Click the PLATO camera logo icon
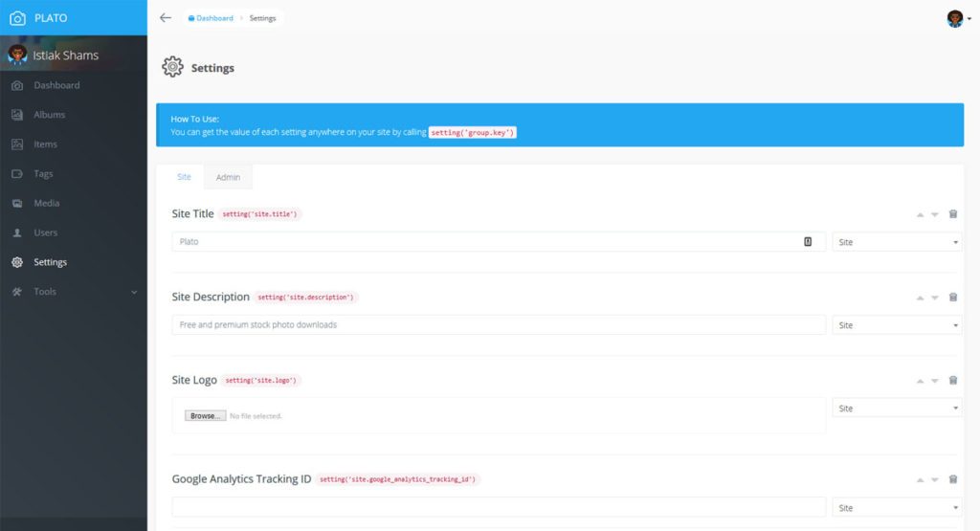Screen dimensions: 980x531 (17, 18)
